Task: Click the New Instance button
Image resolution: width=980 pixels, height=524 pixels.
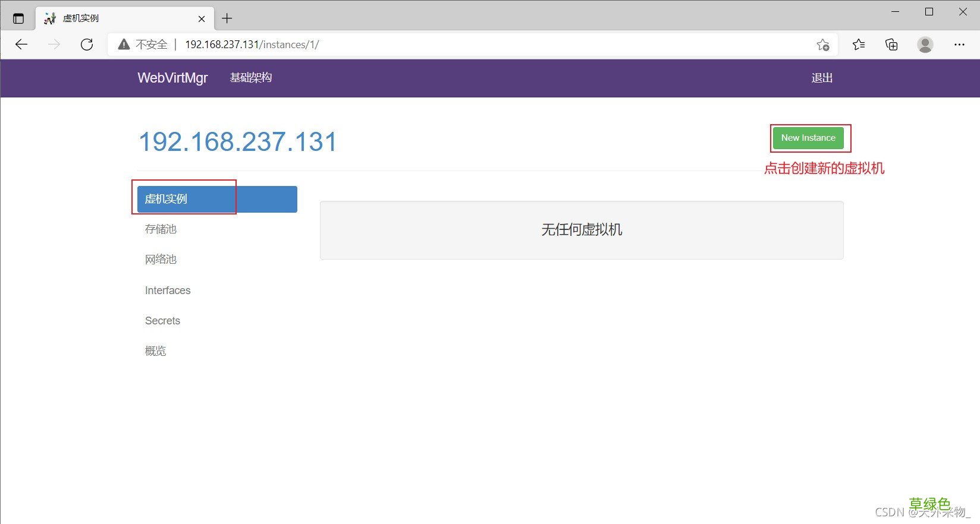Action: (808, 138)
